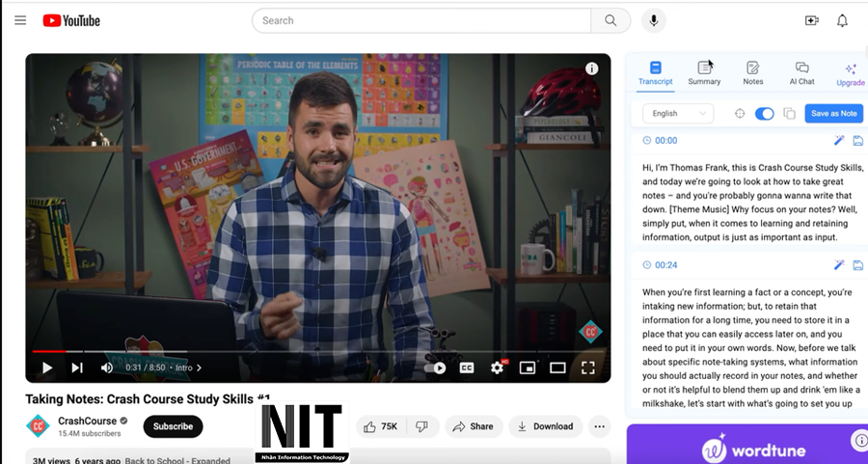Open the player settings gear

click(497, 368)
